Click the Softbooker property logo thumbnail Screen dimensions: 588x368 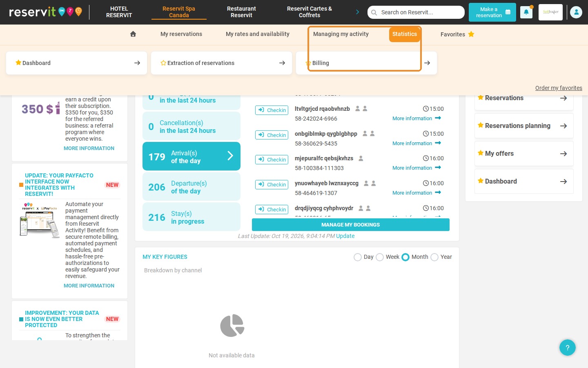(x=550, y=12)
